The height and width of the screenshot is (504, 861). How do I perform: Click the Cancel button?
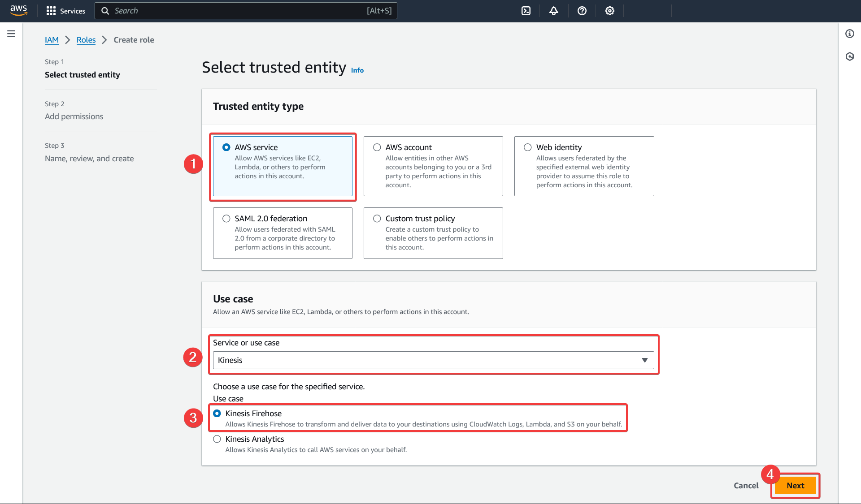pyautogui.click(x=746, y=486)
